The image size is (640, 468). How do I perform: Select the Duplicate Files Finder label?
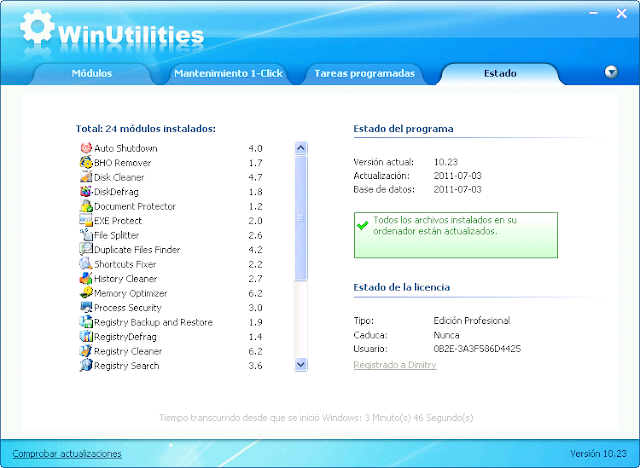(137, 250)
